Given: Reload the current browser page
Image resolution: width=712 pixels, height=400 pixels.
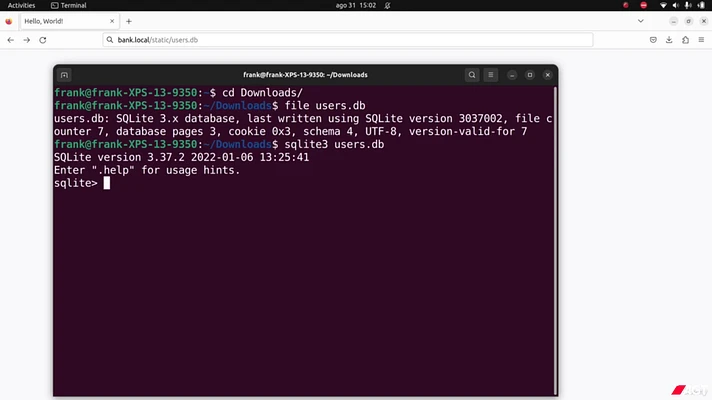Looking at the screenshot, I should pos(43,40).
